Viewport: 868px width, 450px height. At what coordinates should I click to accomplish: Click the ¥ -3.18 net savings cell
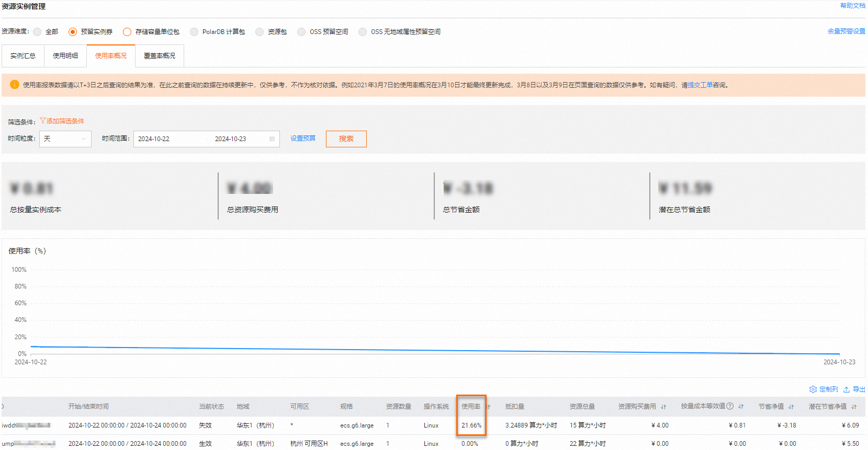coord(787,425)
